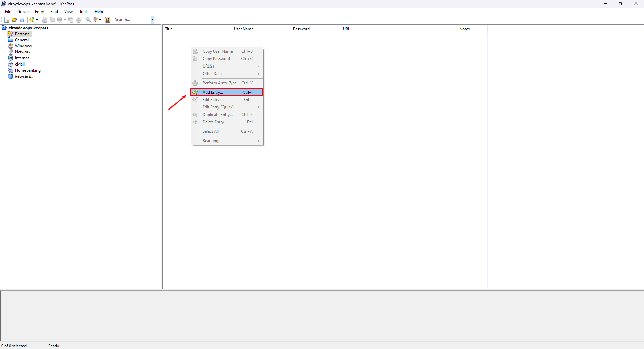
Task: Click the Windows group icon
Action: [11, 46]
